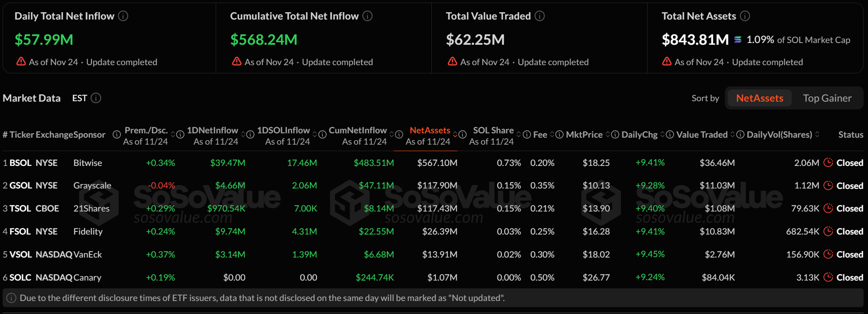This screenshot has height=314, width=868.
Task: Click the warning icon under $843.81M
Action: coord(667,61)
